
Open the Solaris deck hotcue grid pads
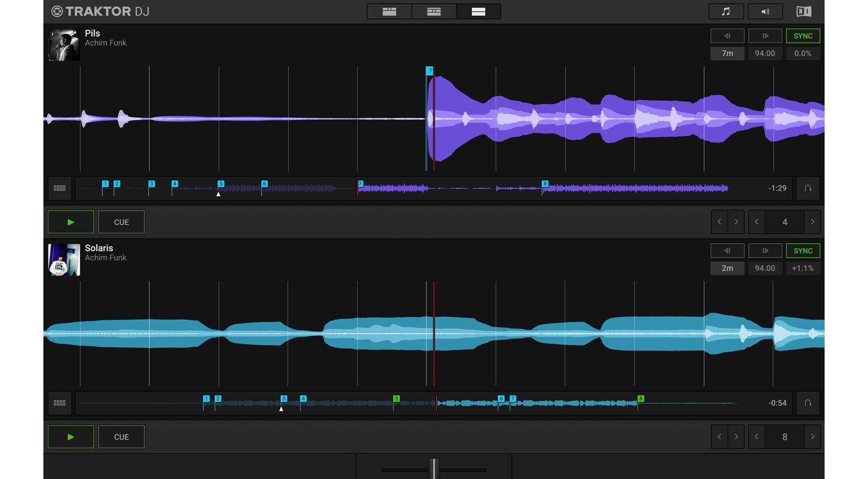coord(60,403)
